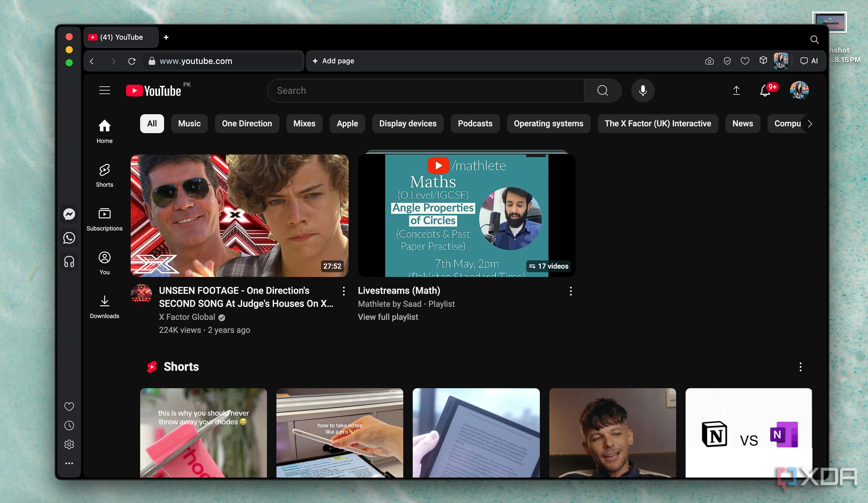This screenshot has width=868, height=503.
Task: Select the Music filter chip
Action: (x=189, y=123)
